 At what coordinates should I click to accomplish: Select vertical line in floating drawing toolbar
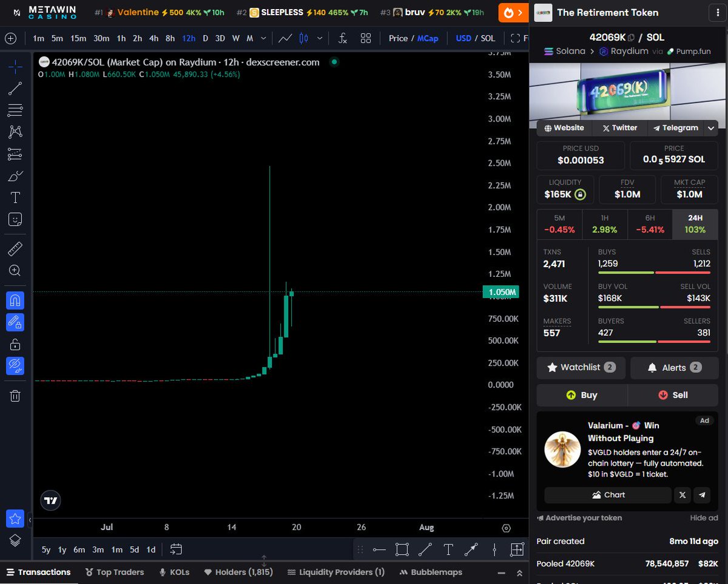pyautogui.click(x=494, y=549)
